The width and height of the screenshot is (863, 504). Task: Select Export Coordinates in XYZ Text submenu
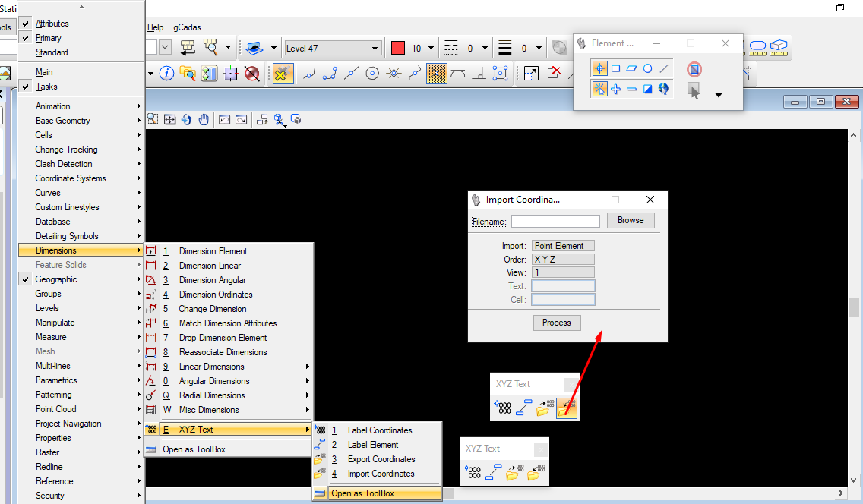click(x=381, y=459)
